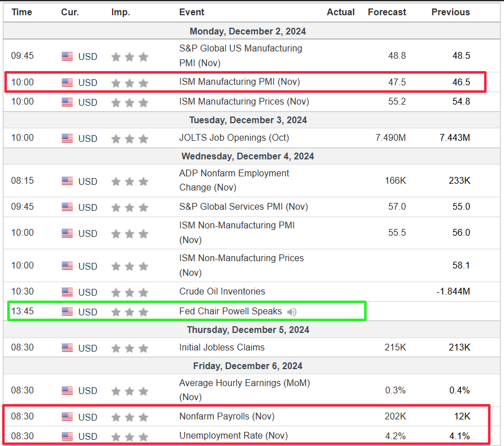The image size is (504, 446).
Task: Click the US flag in Crude Oil Inventories row
Action: point(67,292)
